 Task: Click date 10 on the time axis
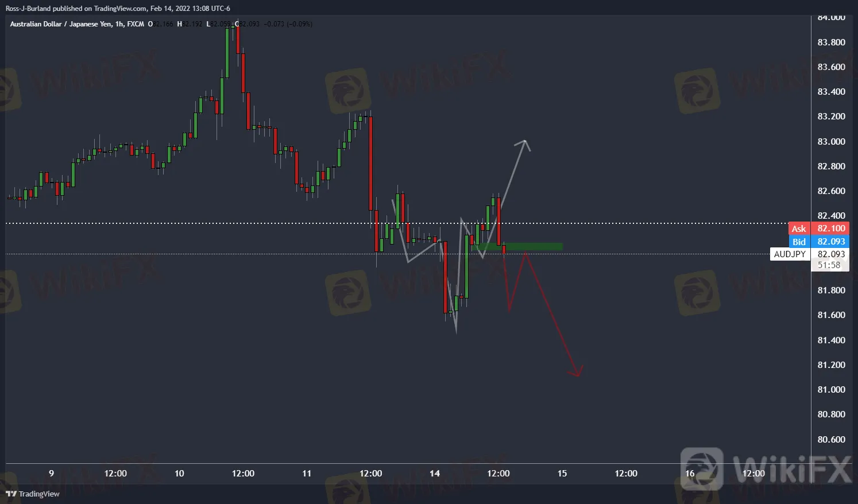[x=179, y=474]
